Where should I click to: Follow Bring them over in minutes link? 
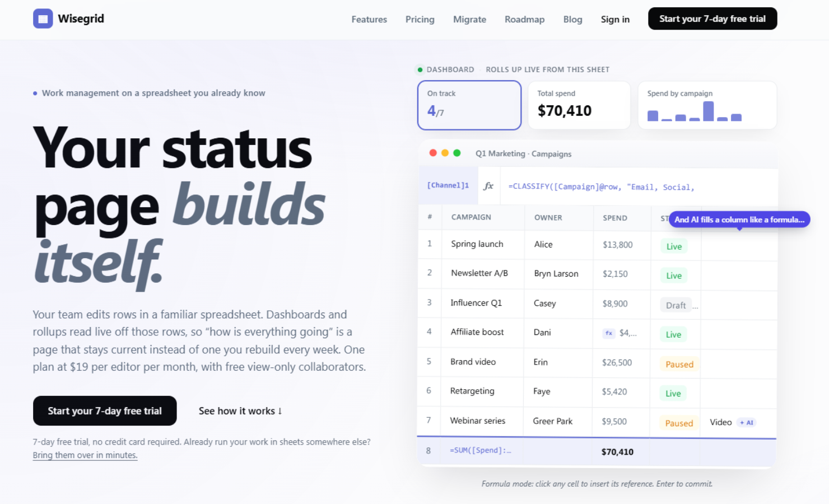click(x=85, y=455)
